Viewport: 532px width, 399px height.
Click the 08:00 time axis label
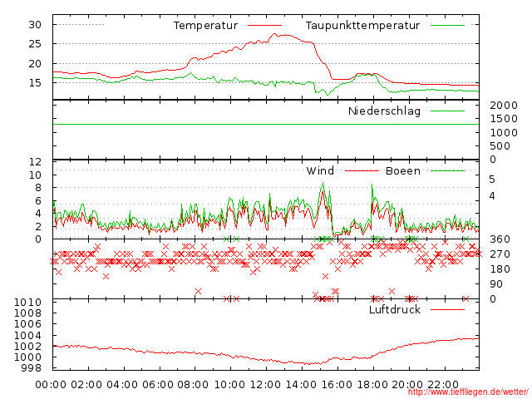(194, 384)
